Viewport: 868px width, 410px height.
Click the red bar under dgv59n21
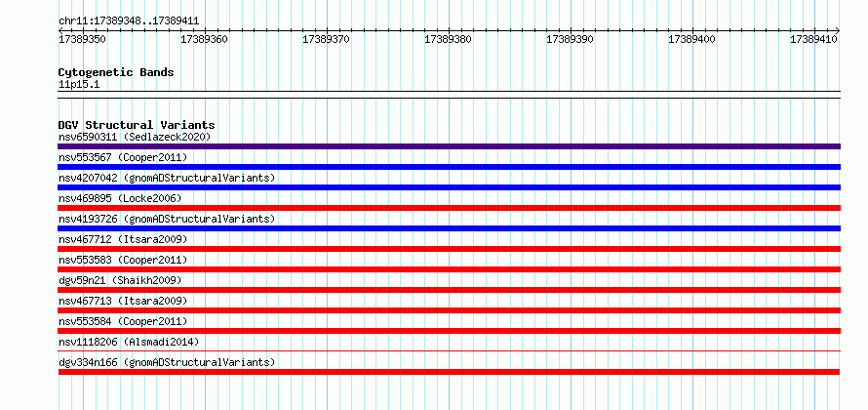coord(449,290)
